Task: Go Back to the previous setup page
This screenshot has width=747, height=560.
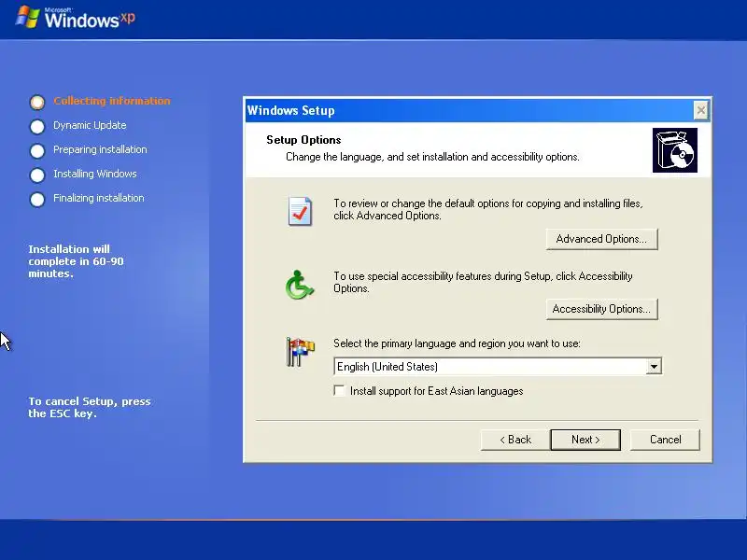Action: pos(515,440)
